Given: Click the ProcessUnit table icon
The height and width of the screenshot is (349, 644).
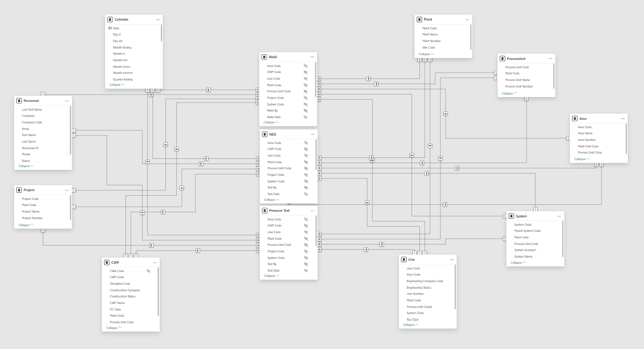Looking at the screenshot, I should coord(503,59).
